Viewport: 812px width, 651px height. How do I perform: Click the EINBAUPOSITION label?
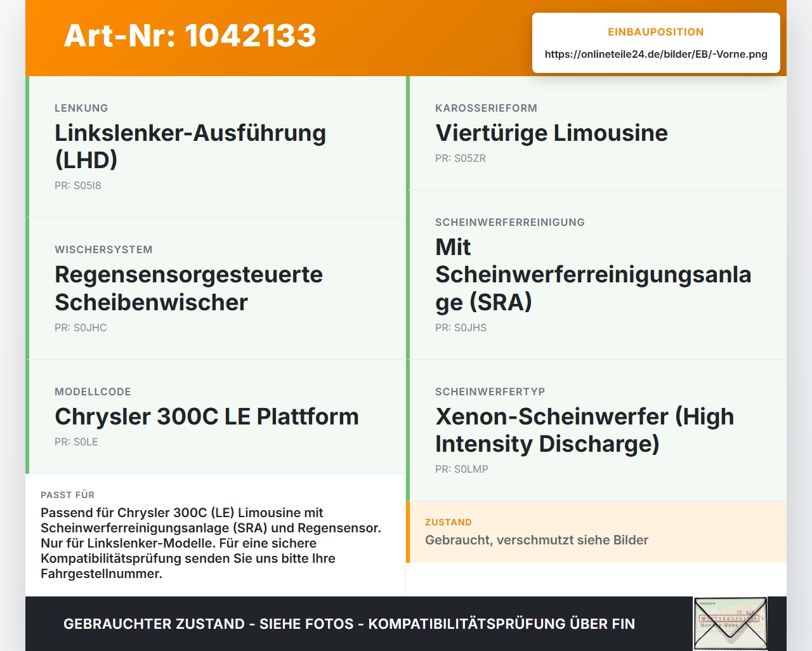656,32
